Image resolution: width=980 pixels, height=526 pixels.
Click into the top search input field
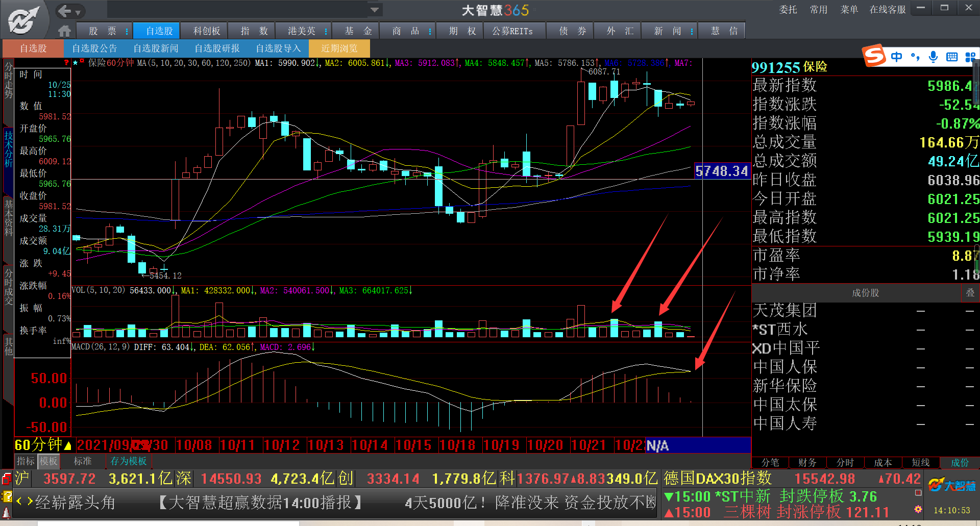pos(238,10)
